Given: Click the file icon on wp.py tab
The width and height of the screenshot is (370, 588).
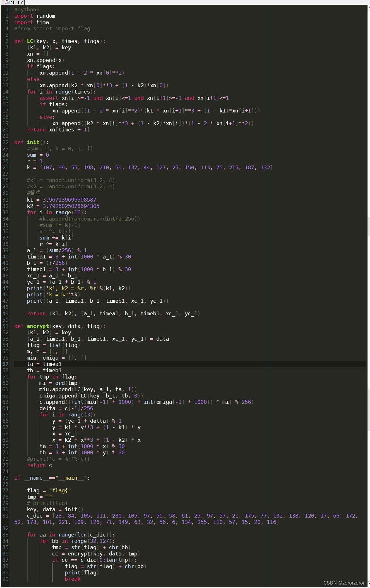Looking at the screenshot, I should (x=7, y=2).
